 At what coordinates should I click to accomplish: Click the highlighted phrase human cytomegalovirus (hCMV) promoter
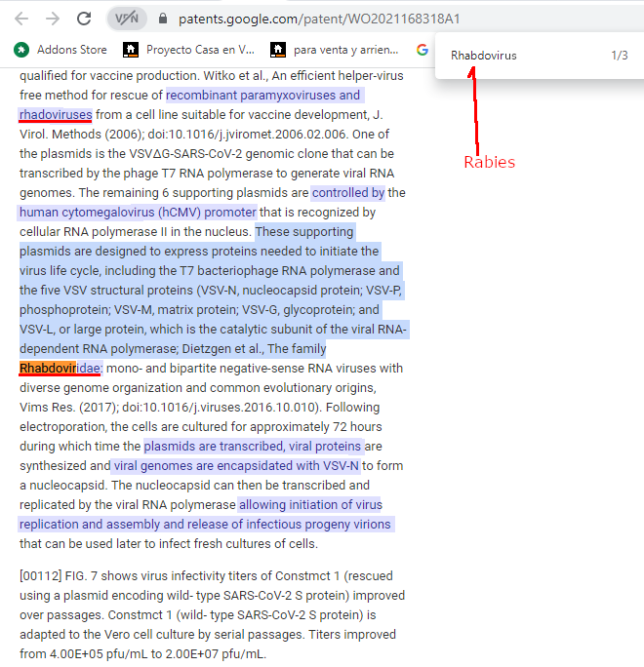pos(138,213)
